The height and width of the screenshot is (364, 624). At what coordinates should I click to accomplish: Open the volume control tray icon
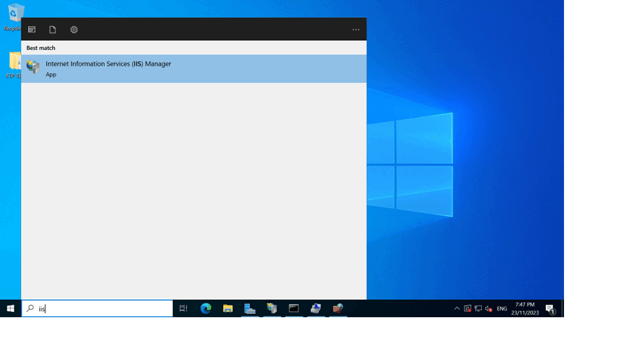click(x=488, y=309)
